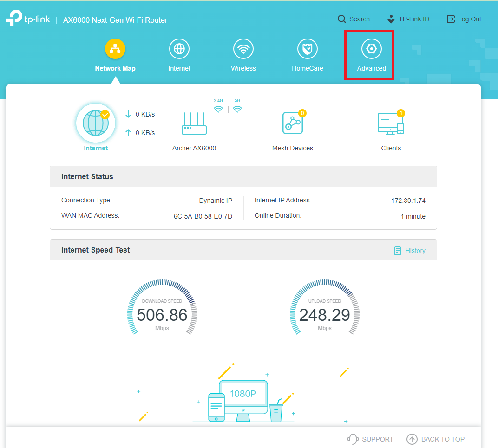The height and width of the screenshot is (448, 498).
Task: Open speed test History link
Action: [x=415, y=251]
